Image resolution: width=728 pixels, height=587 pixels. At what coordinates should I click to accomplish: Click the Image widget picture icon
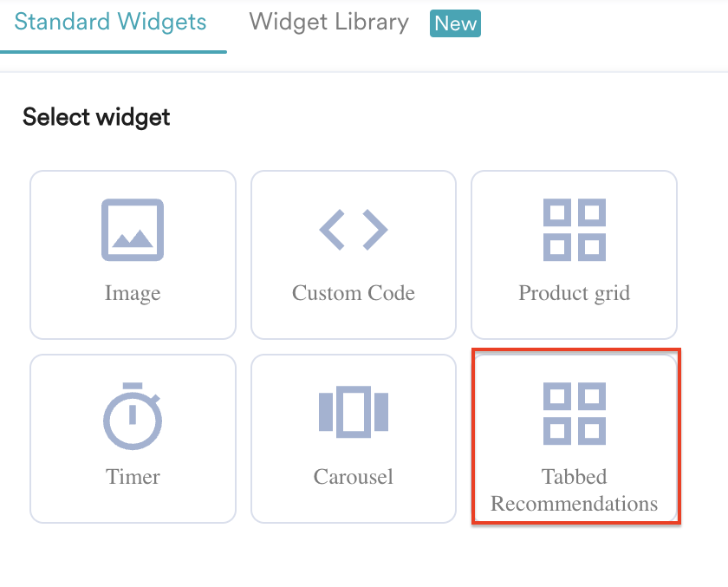(133, 230)
